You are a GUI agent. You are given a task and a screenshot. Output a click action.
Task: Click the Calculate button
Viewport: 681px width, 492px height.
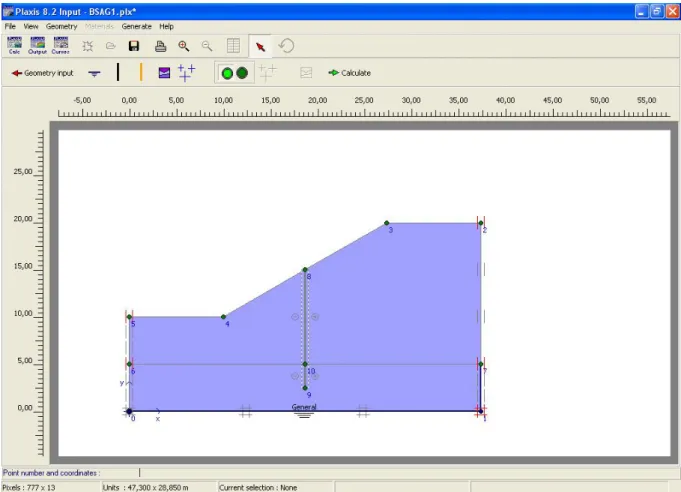(x=350, y=73)
